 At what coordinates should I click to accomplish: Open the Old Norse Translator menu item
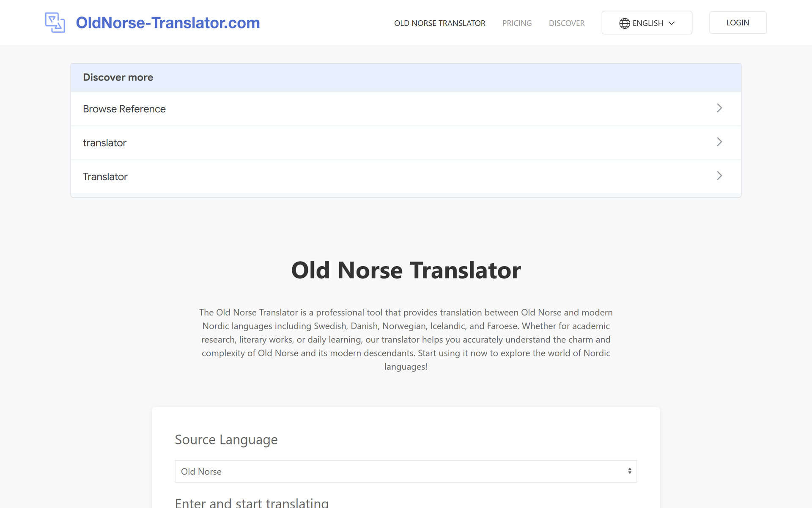pos(439,23)
